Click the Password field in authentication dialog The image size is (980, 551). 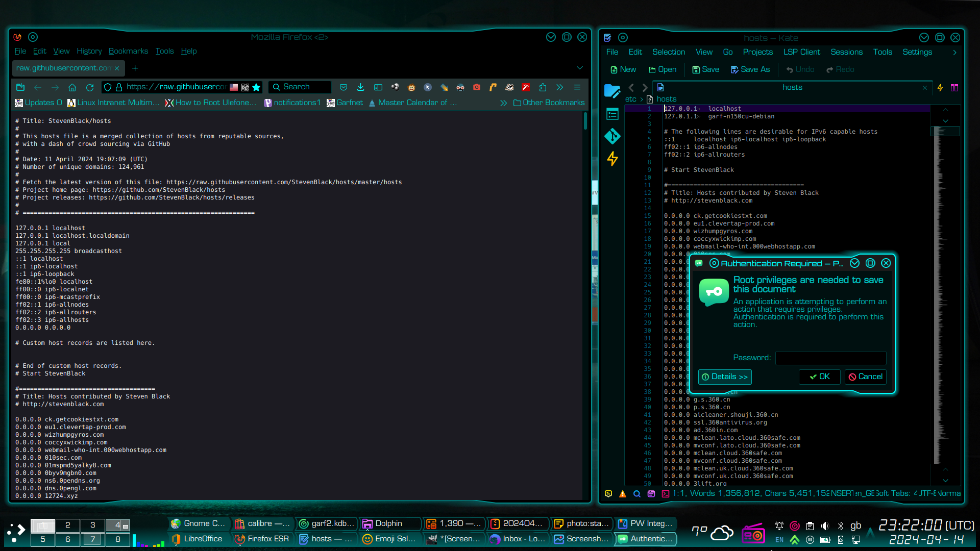[830, 358]
